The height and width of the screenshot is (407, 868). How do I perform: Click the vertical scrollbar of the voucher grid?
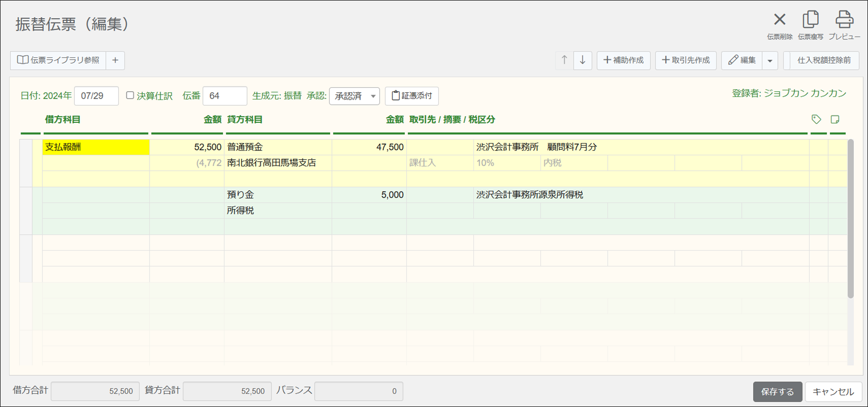851,218
